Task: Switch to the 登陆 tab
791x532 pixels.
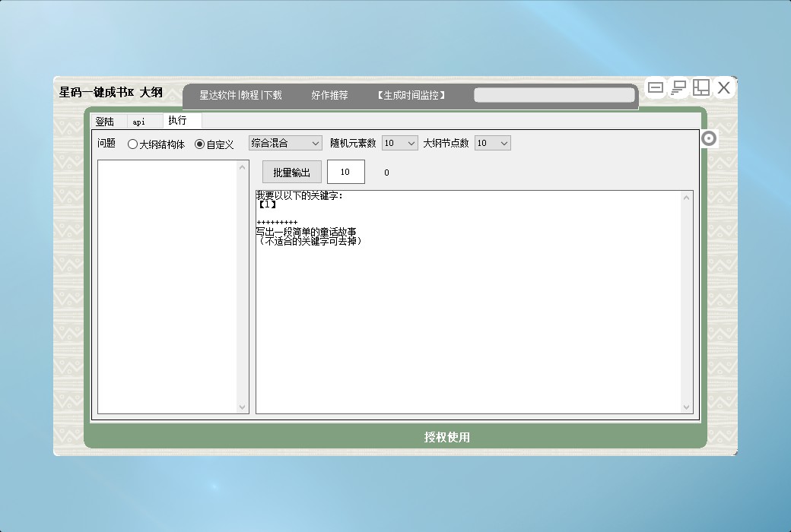Action: (x=105, y=121)
